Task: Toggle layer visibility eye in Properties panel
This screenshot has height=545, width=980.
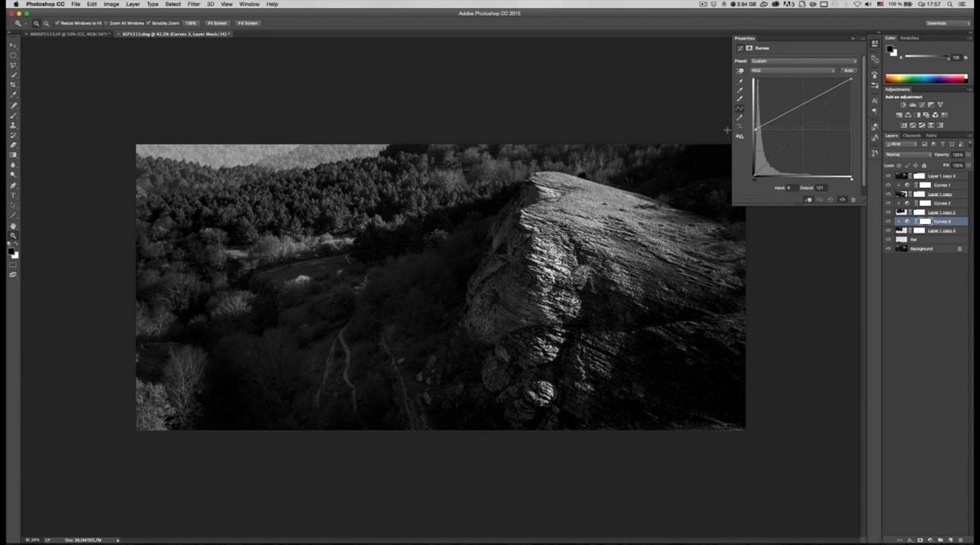Action: [842, 199]
